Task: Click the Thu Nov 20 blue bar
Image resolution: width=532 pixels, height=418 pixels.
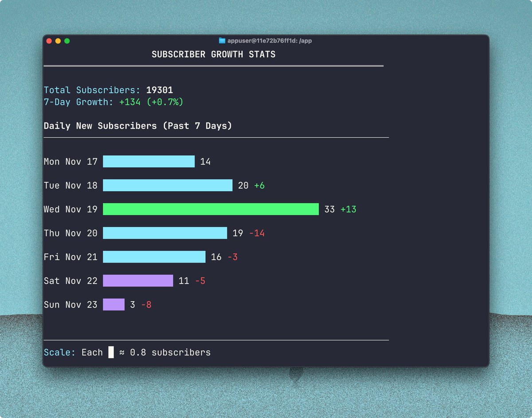Action: point(165,233)
